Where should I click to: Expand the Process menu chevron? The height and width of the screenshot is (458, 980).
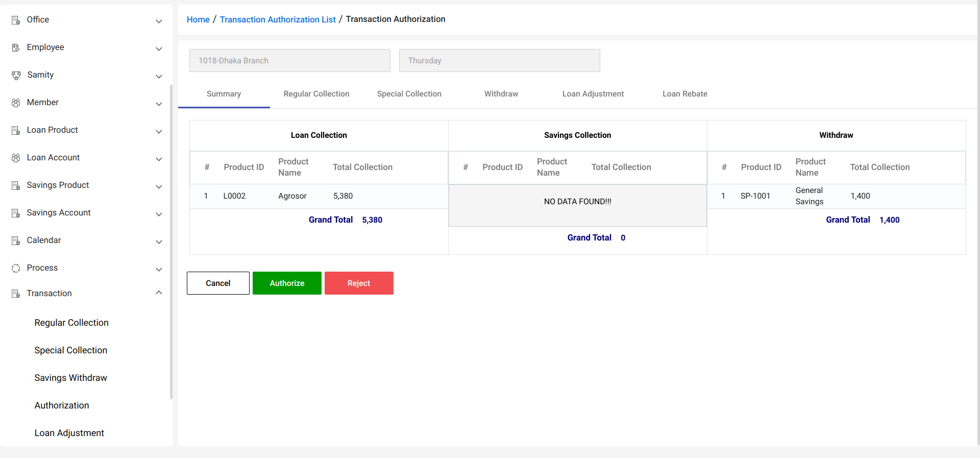click(x=159, y=270)
